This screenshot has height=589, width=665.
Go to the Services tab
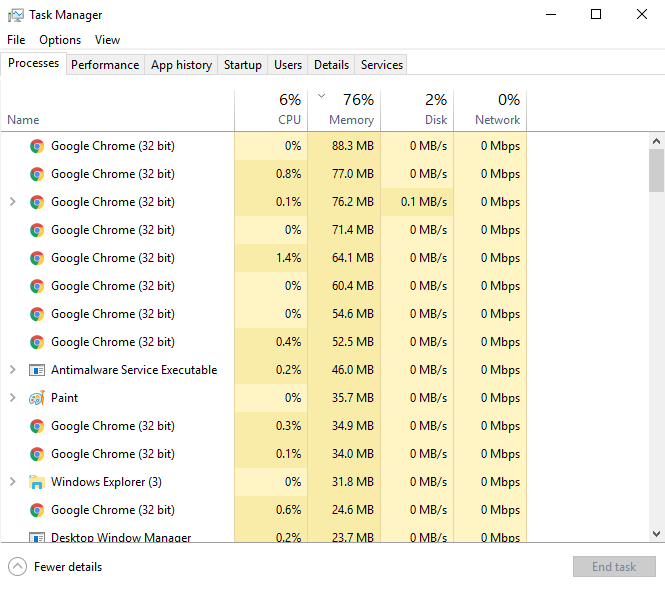[x=382, y=65]
